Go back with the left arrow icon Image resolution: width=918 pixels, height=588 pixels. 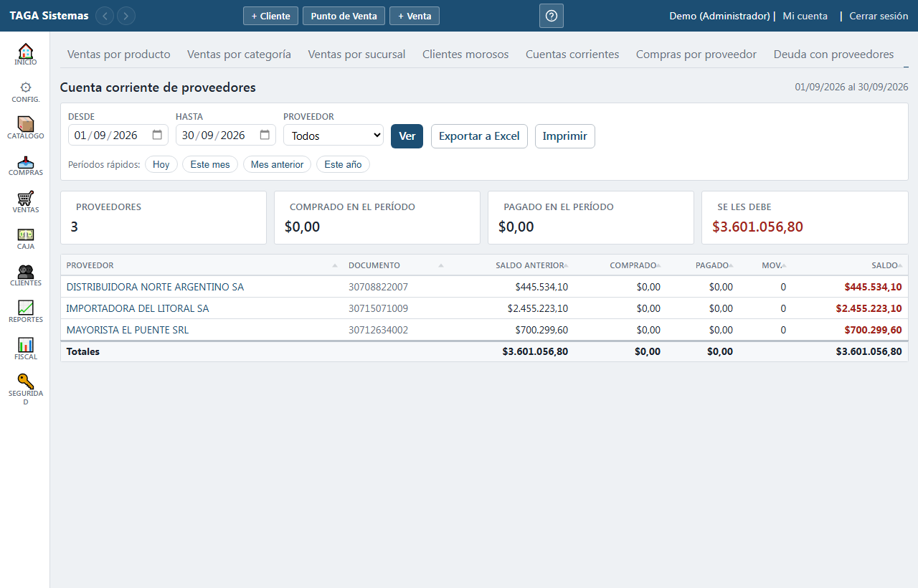105,16
